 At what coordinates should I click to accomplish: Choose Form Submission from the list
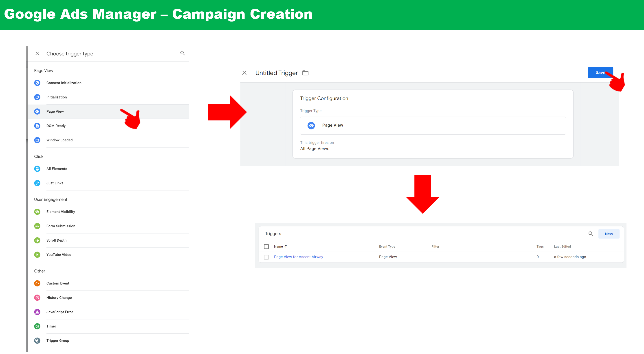[61, 226]
